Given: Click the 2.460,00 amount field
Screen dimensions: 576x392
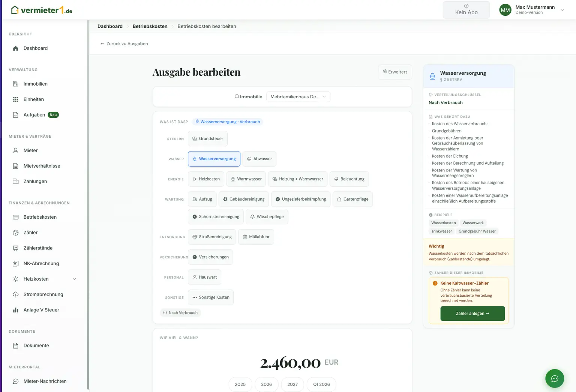Looking at the screenshot, I should click(x=290, y=363).
